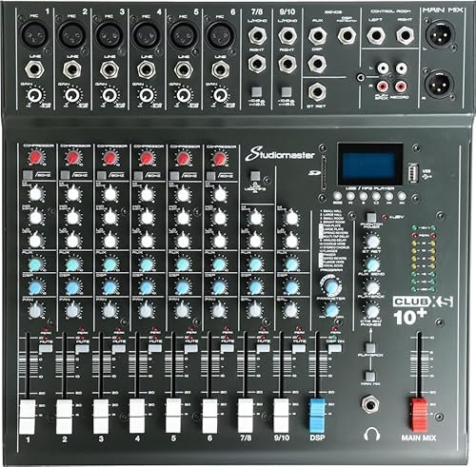This screenshot has height=467, width=476.
Task: Mute channel 5
Action: (x=191, y=348)
